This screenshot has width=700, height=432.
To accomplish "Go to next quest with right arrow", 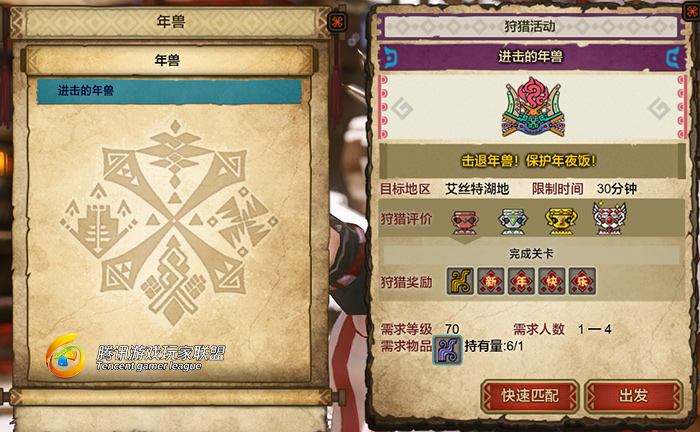I will pos(659,108).
